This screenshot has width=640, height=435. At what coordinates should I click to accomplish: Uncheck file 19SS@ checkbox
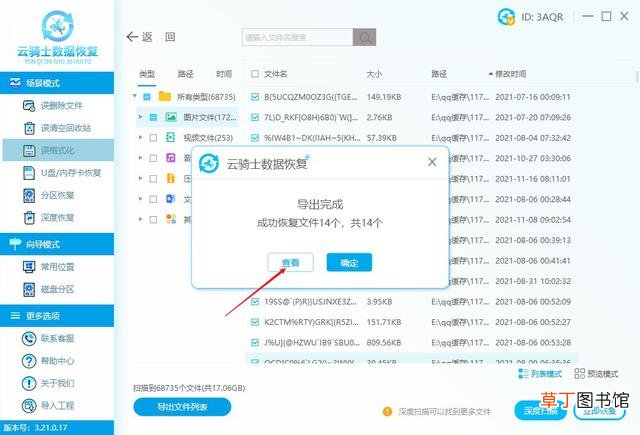pyautogui.click(x=255, y=302)
